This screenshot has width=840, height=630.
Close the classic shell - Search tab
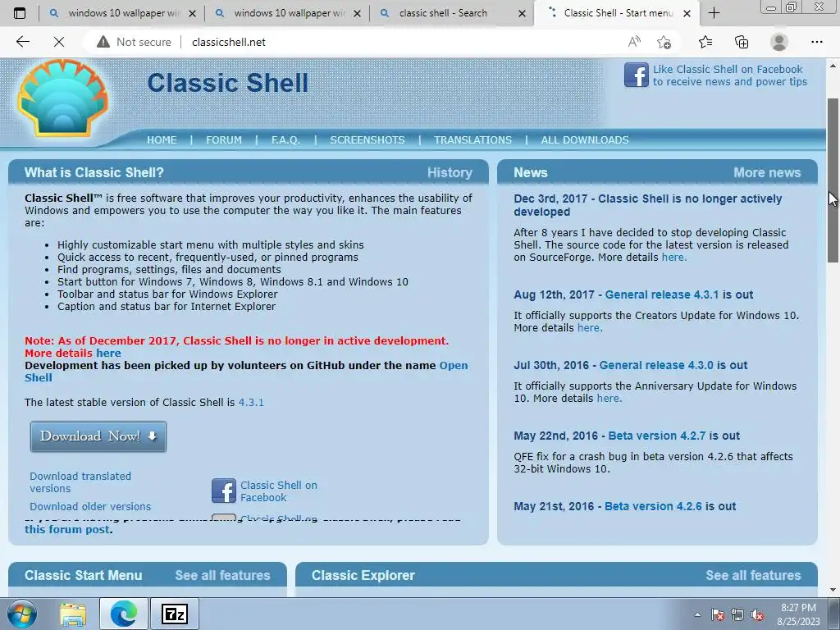[x=522, y=13]
